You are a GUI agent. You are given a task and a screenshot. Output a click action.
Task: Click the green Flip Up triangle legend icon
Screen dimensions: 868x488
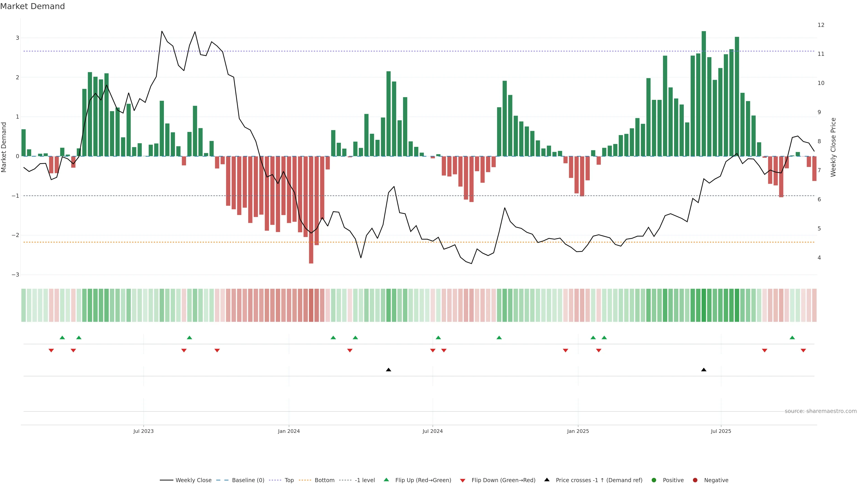(x=386, y=480)
